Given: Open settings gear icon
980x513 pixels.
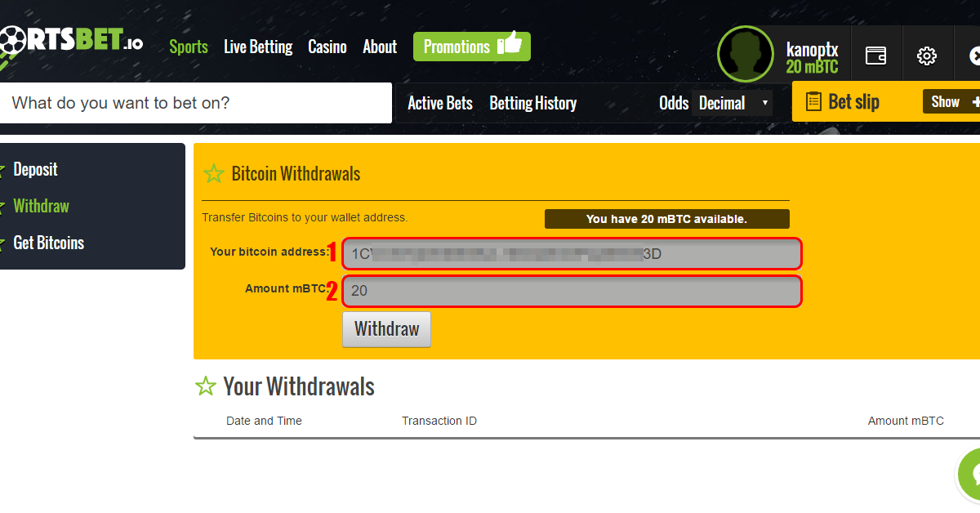Looking at the screenshot, I should (927, 56).
